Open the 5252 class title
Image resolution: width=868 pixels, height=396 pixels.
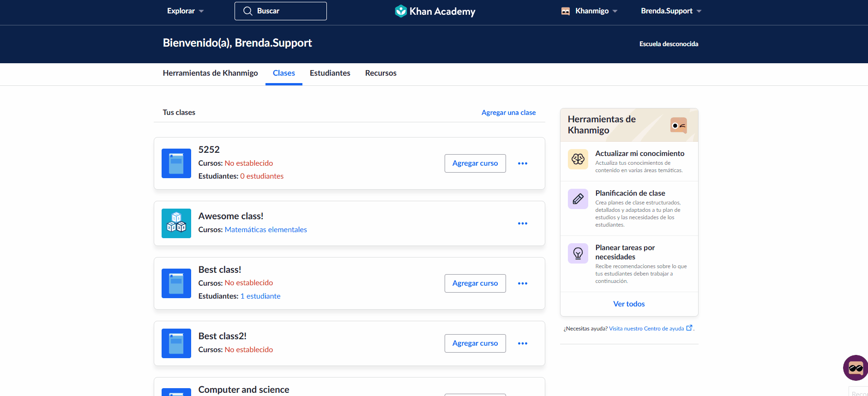[x=209, y=150]
